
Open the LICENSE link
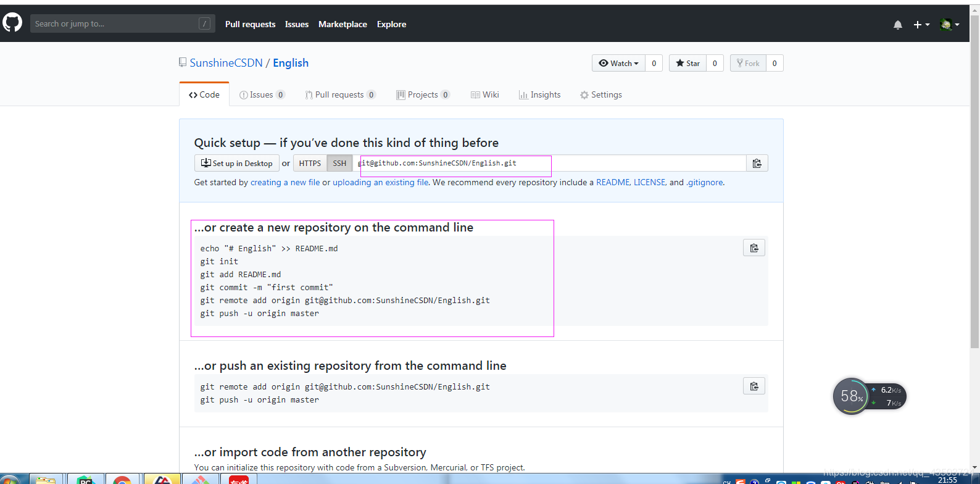click(x=649, y=182)
